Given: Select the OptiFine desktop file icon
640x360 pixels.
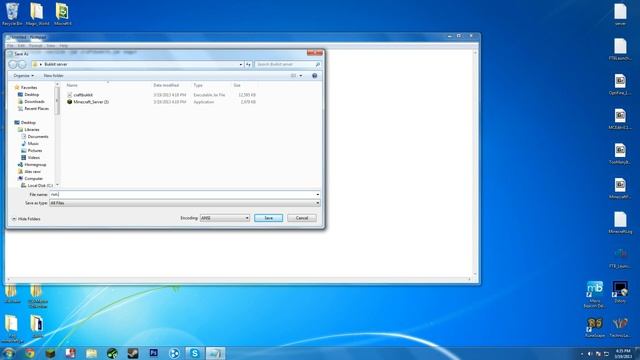Looking at the screenshot, I should point(620,84).
